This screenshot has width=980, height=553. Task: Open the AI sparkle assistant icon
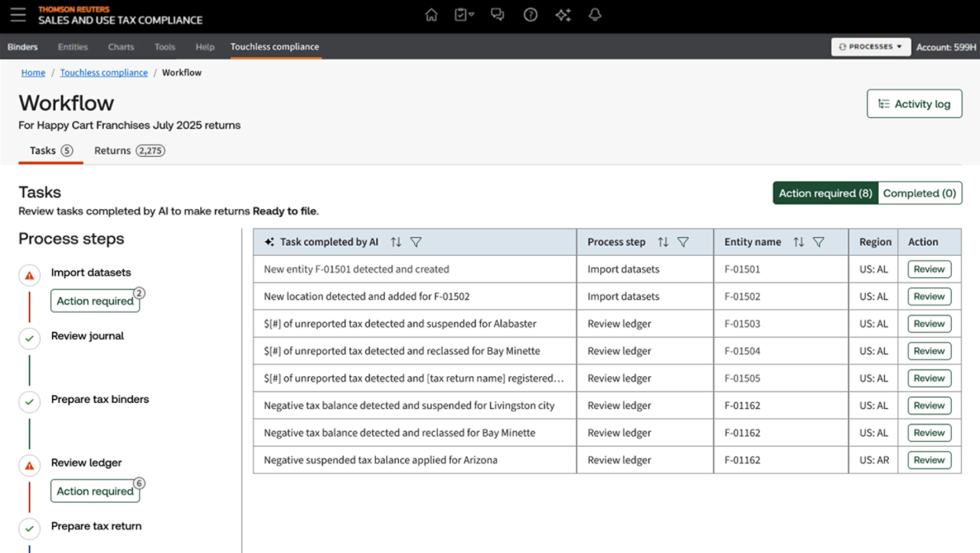click(563, 15)
